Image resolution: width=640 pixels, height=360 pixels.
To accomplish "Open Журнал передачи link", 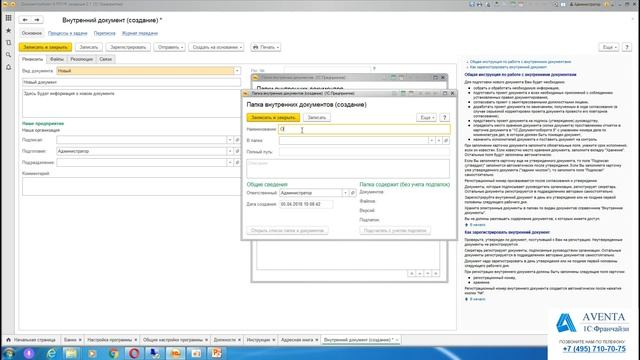I will pyautogui.click(x=140, y=33).
